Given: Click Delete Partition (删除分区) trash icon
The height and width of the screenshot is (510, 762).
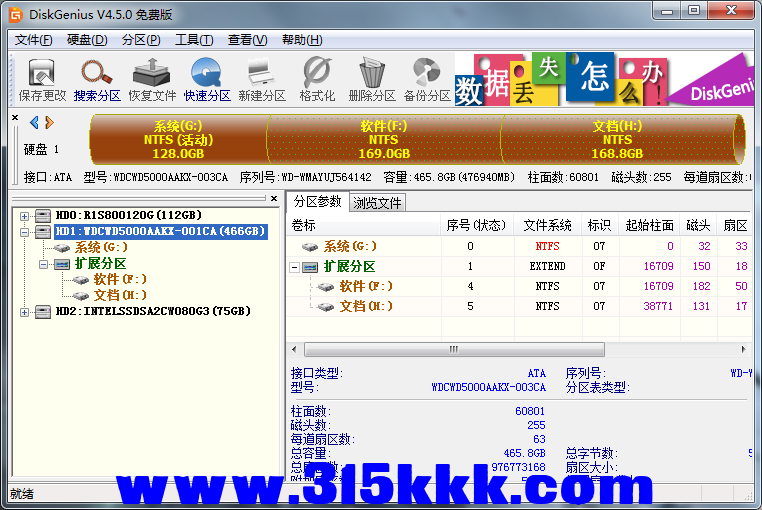Looking at the screenshot, I should point(372,80).
